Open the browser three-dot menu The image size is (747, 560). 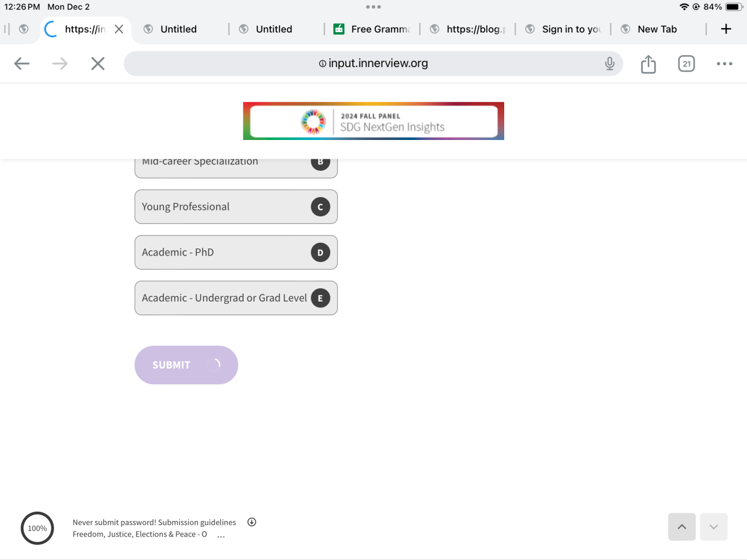[724, 64]
